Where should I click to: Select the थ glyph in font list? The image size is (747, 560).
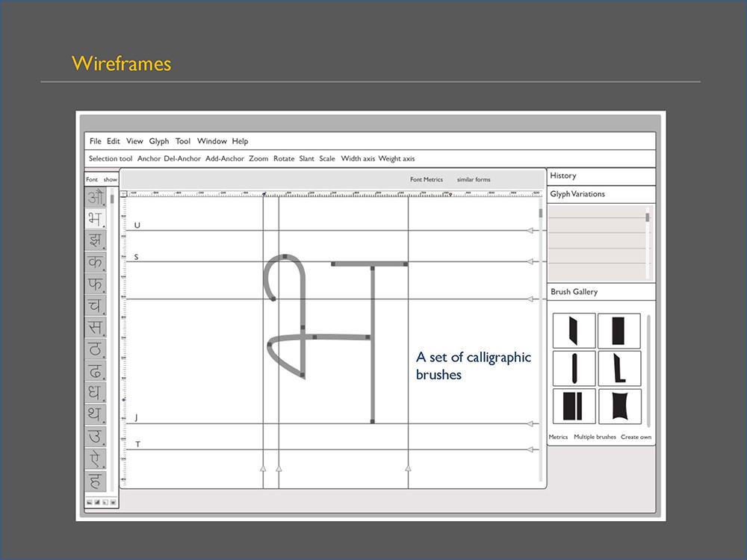coord(96,414)
